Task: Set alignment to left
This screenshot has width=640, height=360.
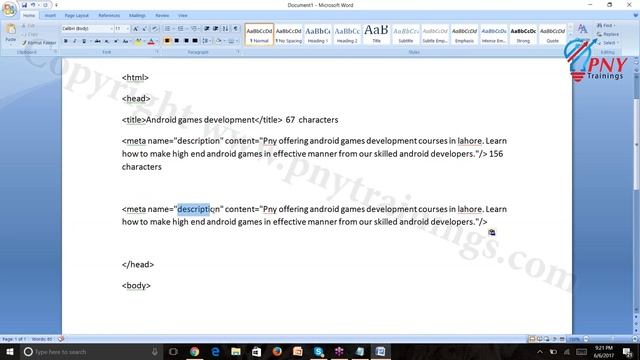Action: click(x=167, y=41)
